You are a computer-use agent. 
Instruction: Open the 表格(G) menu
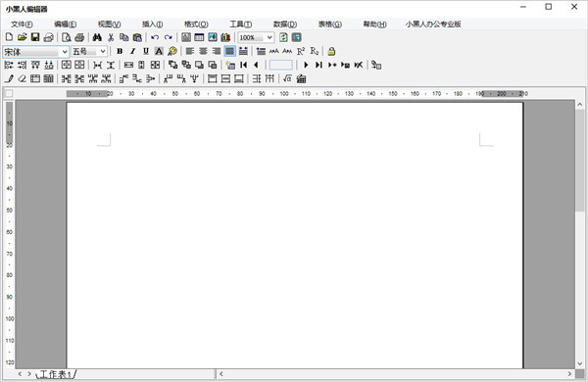tap(330, 24)
